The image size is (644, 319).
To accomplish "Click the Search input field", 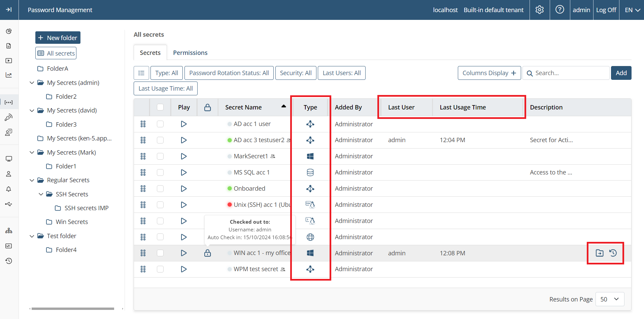I will [569, 73].
